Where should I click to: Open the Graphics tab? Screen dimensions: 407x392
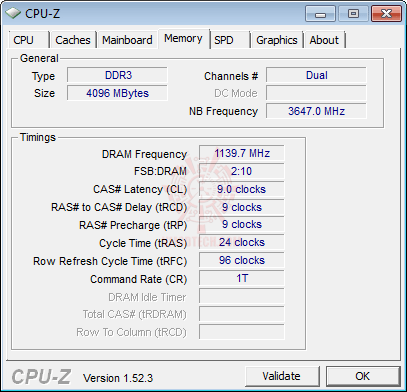[x=277, y=40]
